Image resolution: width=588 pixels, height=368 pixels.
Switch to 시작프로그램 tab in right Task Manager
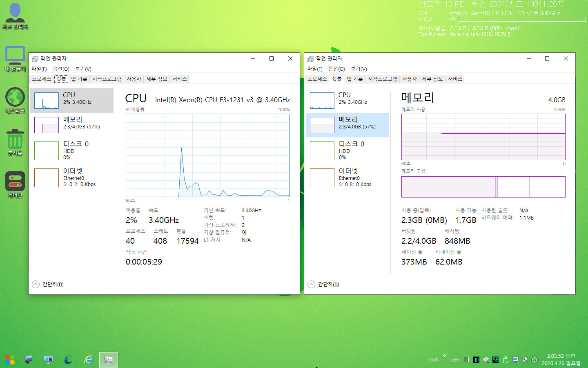[383, 79]
